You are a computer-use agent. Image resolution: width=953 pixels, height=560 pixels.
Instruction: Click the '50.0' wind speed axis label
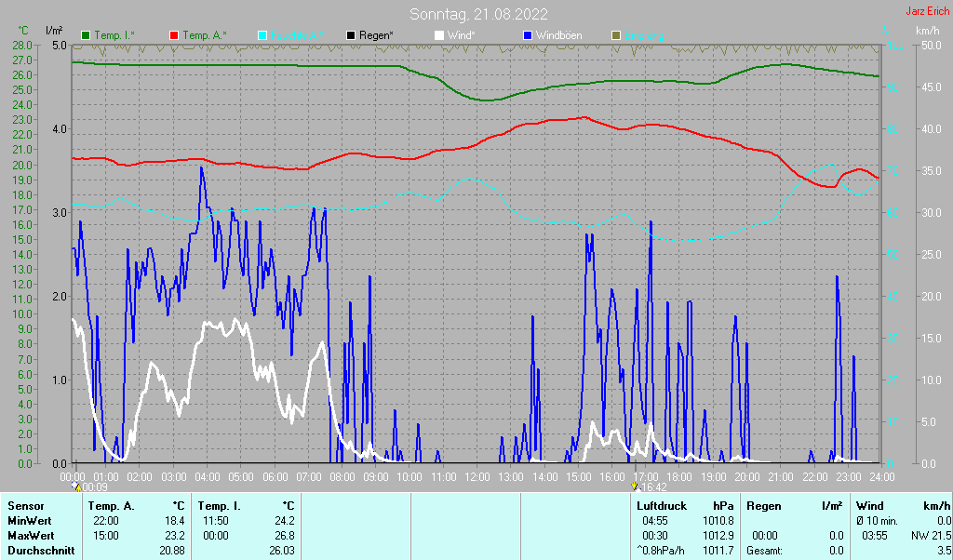pos(933,45)
